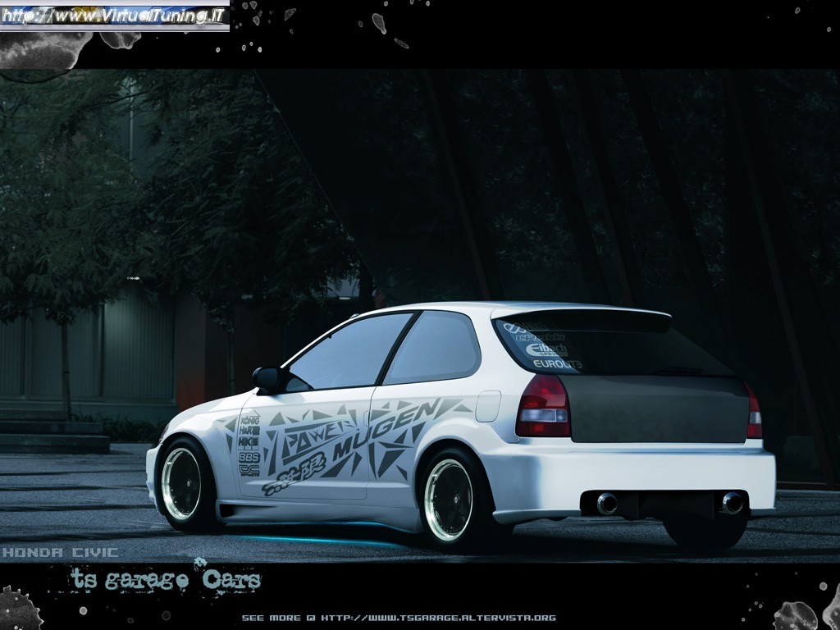The image size is (840, 630).
Task: Click the Eibach sticker on rear window
Action: pyautogui.click(x=546, y=349)
